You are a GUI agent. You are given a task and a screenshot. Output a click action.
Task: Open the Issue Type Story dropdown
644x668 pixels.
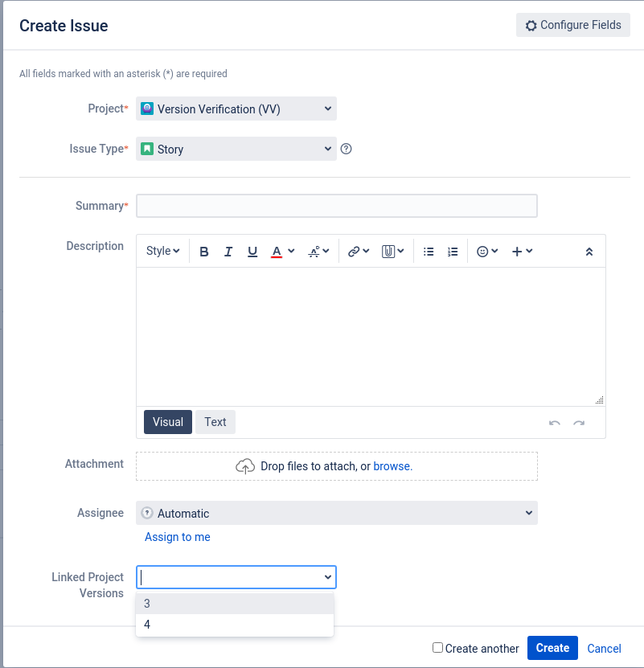point(236,149)
